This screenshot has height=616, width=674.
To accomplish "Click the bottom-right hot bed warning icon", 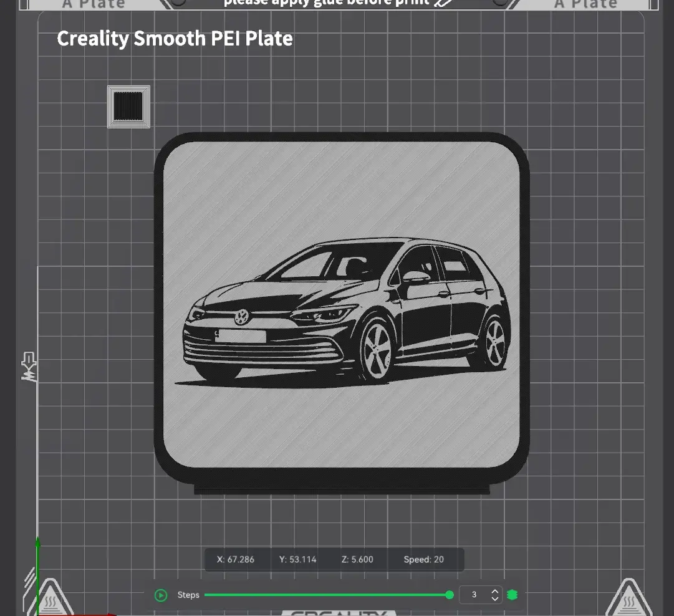I will [x=629, y=599].
